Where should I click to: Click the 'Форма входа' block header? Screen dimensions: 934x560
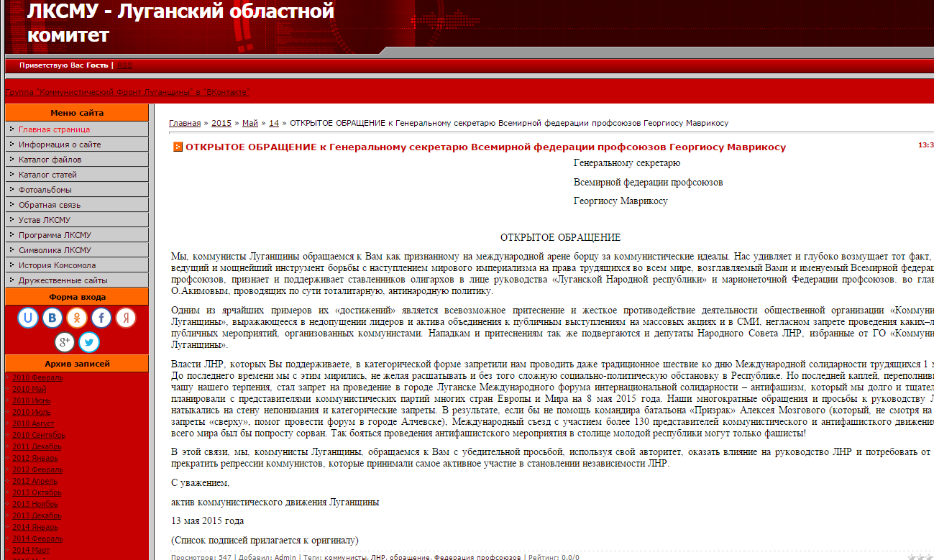coord(77,297)
